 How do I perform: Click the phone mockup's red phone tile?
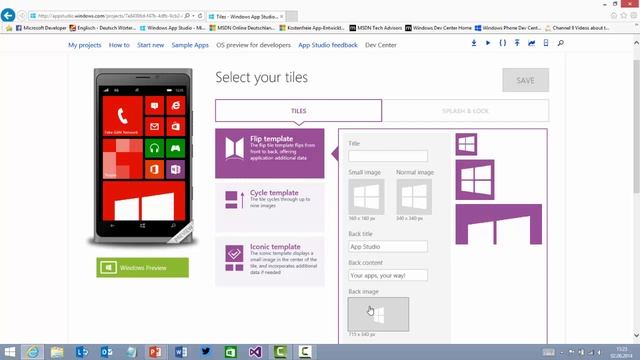[122, 116]
